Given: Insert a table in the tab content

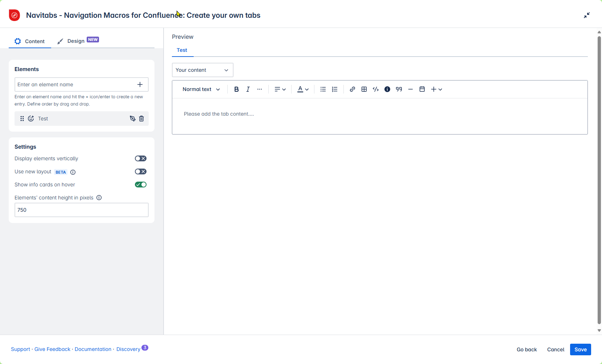Looking at the screenshot, I should (364, 90).
